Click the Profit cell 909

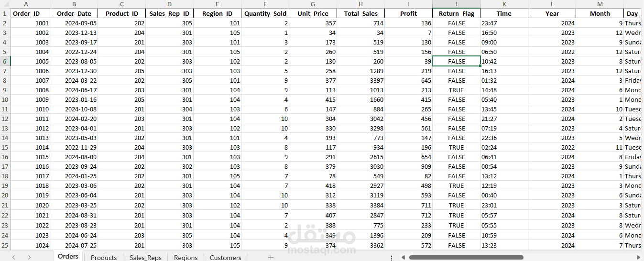tap(409, 166)
